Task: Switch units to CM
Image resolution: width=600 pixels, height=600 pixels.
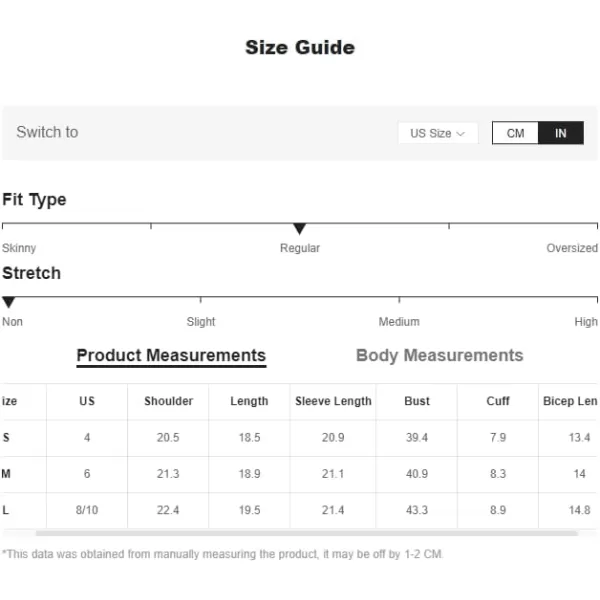Action: (x=515, y=133)
